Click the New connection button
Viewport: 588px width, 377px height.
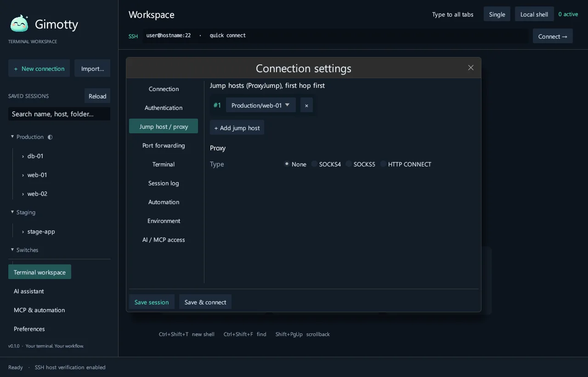click(39, 69)
